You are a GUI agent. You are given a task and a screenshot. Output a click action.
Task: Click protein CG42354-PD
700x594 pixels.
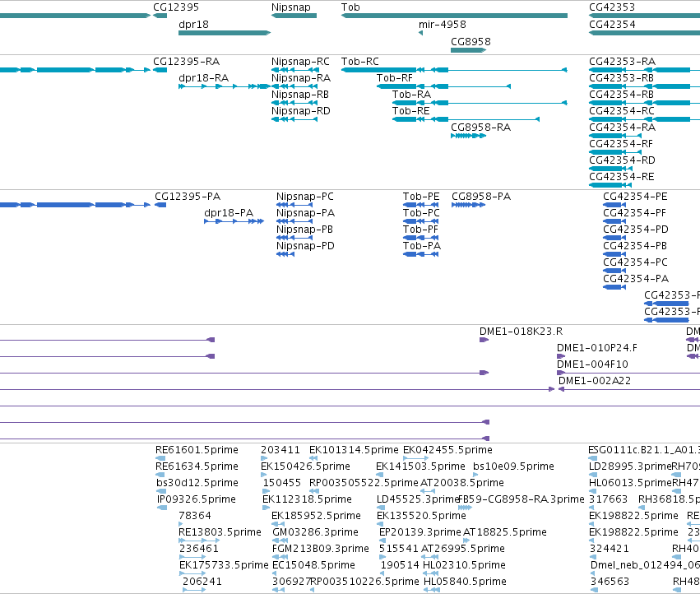[x=614, y=238]
